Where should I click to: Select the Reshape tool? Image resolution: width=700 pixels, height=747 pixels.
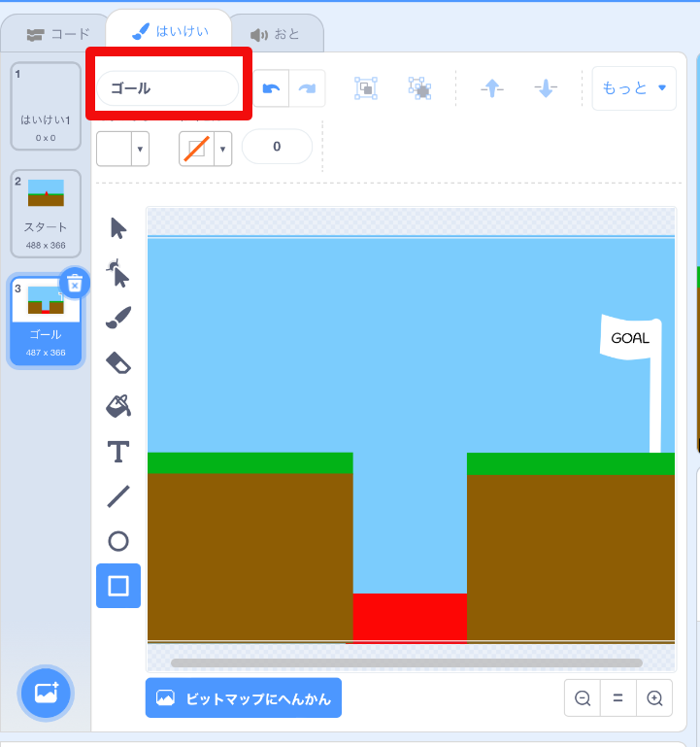(x=118, y=273)
